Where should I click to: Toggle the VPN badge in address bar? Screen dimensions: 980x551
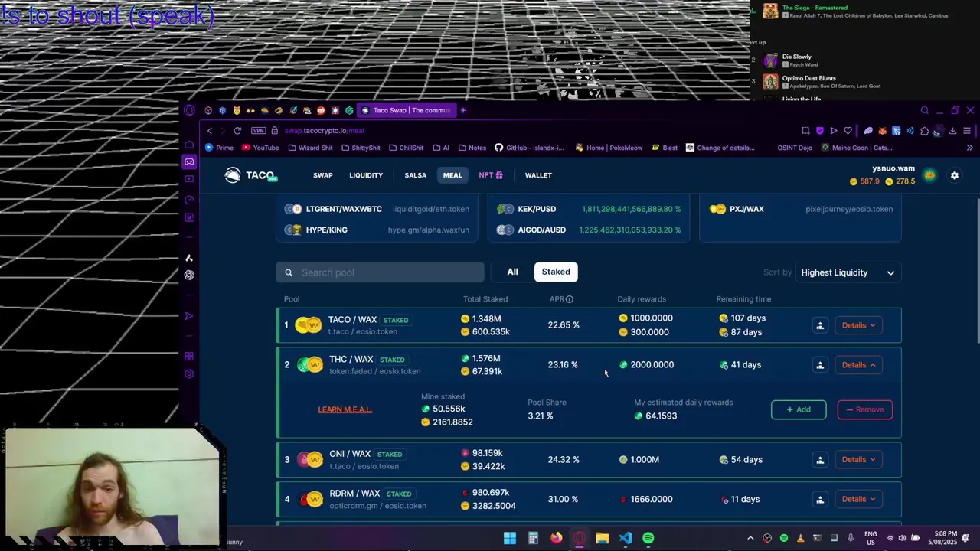pyautogui.click(x=258, y=131)
